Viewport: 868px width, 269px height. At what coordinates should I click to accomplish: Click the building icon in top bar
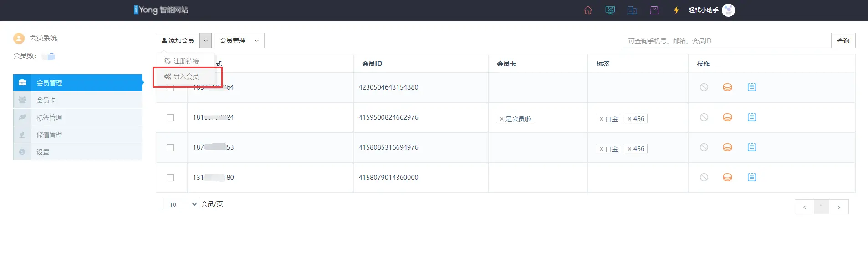[x=632, y=10]
